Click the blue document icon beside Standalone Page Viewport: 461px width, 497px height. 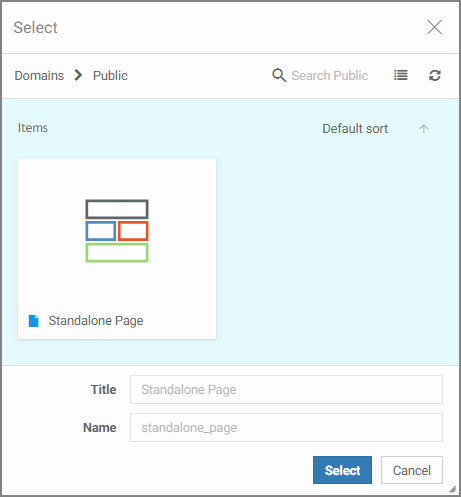34,321
